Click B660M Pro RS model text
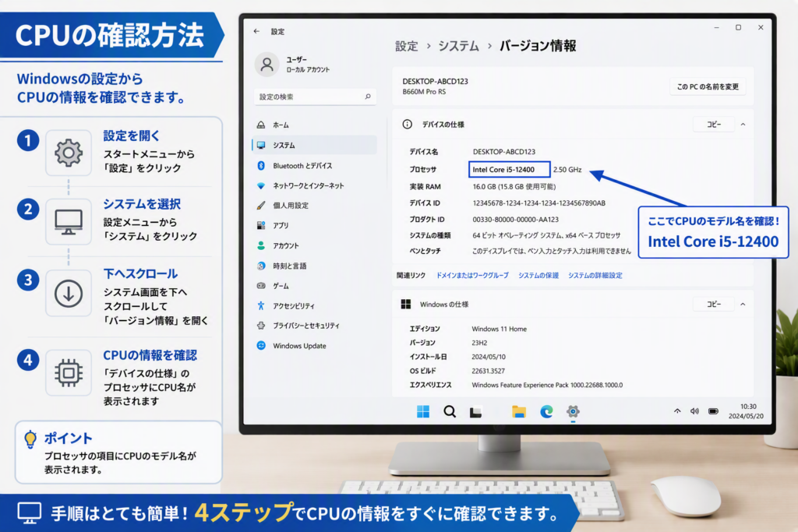This screenshot has height=532, width=798. (x=424, y=92)
